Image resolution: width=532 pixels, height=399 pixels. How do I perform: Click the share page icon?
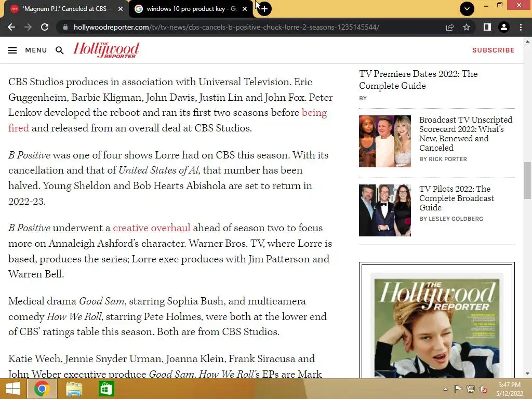point(450,27)
